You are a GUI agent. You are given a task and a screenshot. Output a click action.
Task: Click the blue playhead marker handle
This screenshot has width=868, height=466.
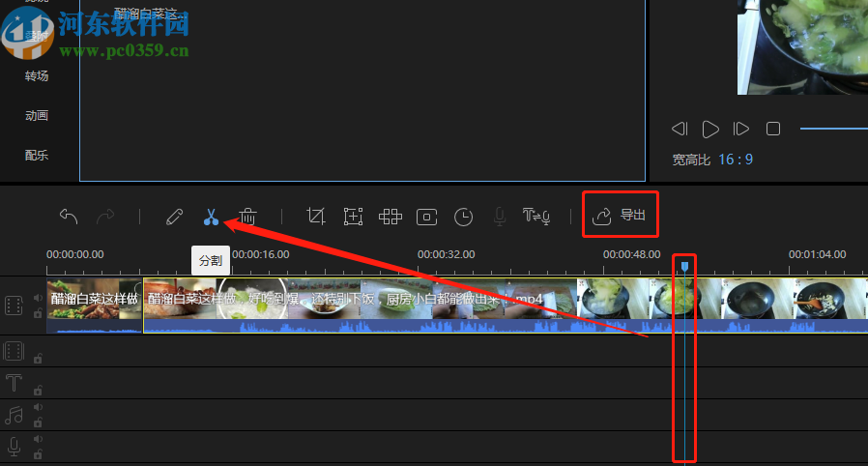pyautogui.click(x=684, y=267)
